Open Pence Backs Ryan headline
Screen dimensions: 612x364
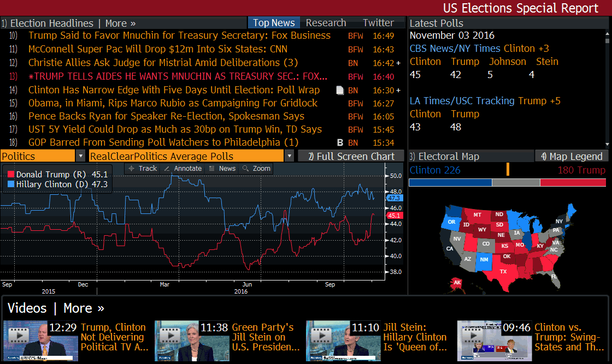point(166,116)
